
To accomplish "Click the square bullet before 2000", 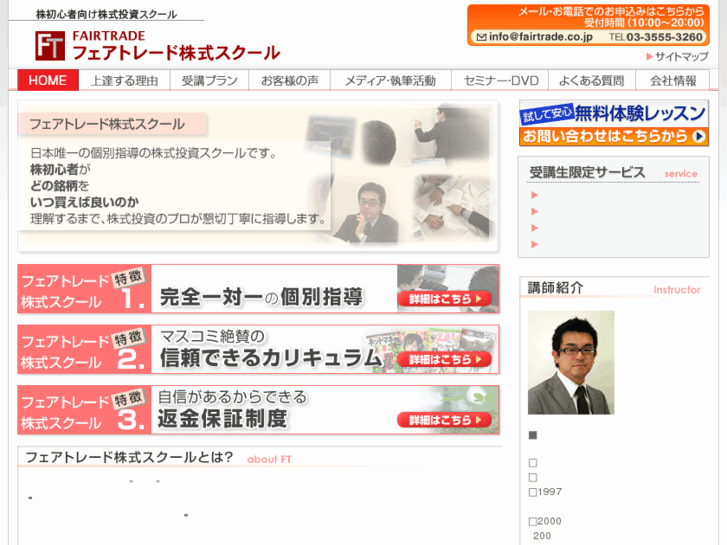I will [x=533, y=521].
